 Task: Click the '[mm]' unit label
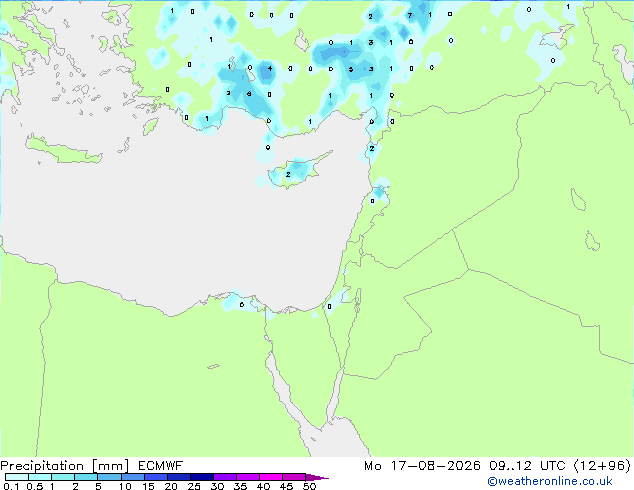[110, 466]
